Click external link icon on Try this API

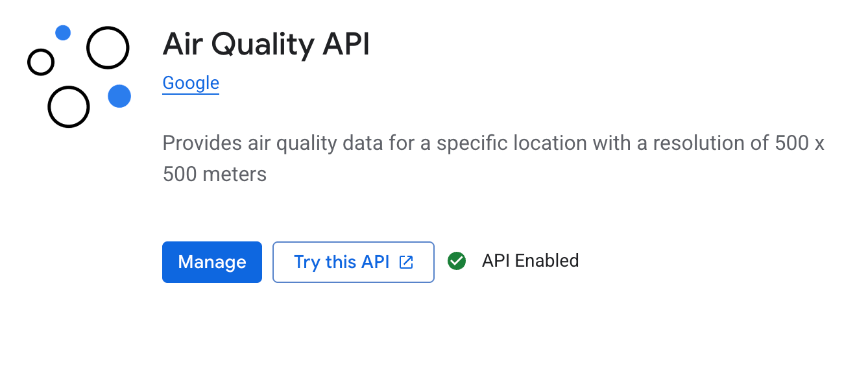(406, 262)
